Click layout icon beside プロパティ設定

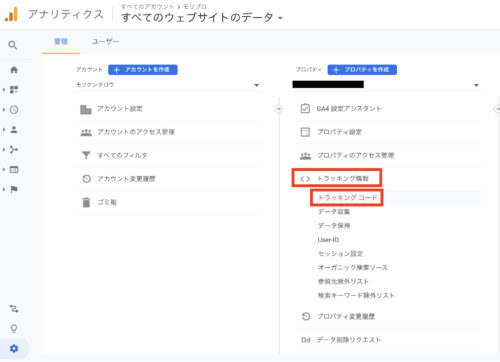(305, 132)
